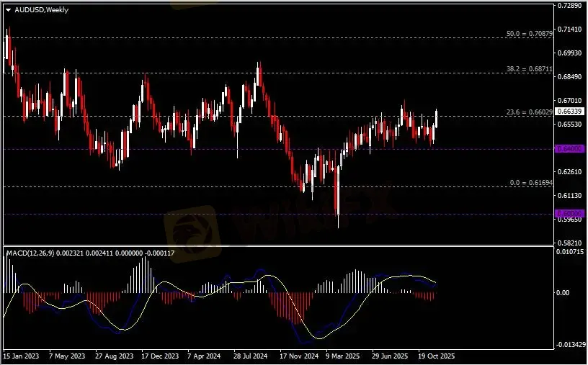
Task: Select the 38.2 = 0.68711 Fibonacci label
Action: click(x=530, y=69)
